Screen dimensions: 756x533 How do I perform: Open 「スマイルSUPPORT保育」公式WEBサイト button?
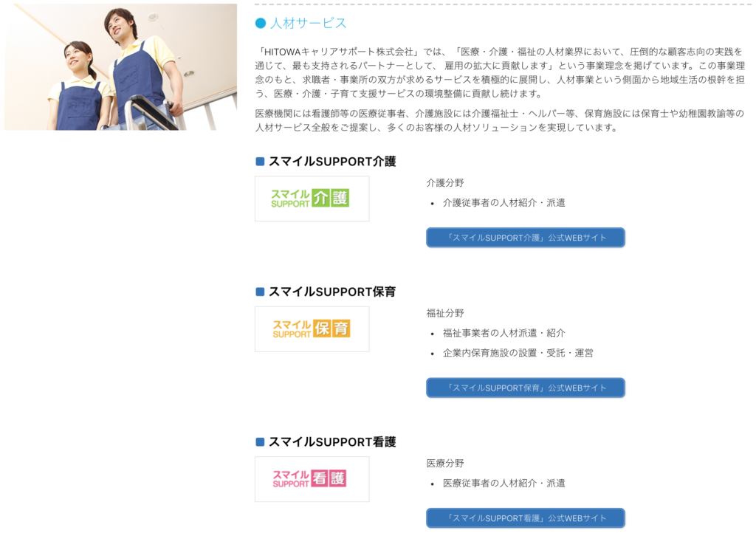(x=526, y=388)
